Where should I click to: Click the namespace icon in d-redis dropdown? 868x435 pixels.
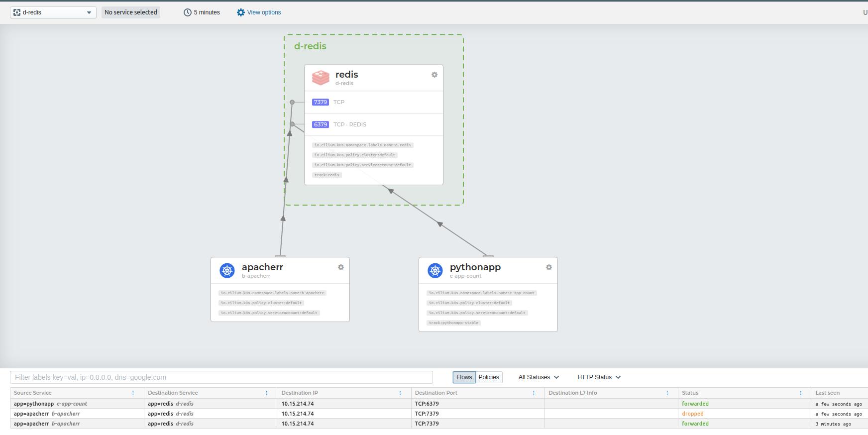[17, 12]
